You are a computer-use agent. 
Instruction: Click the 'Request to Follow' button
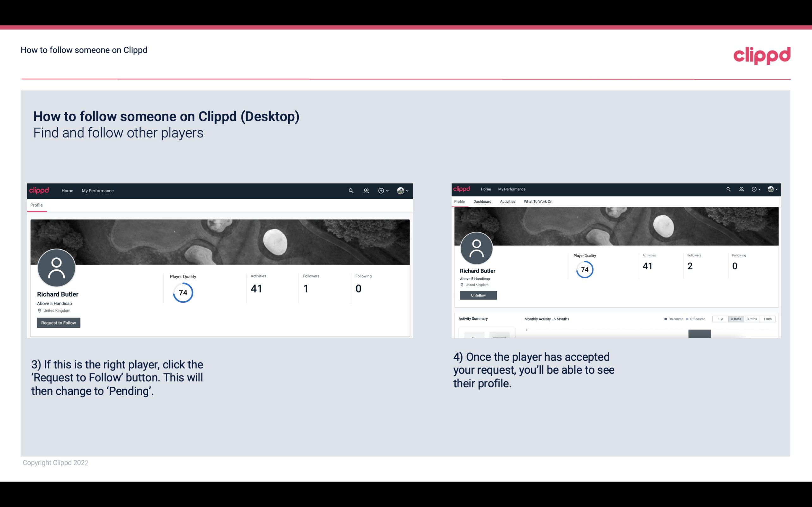click(58, 323)
